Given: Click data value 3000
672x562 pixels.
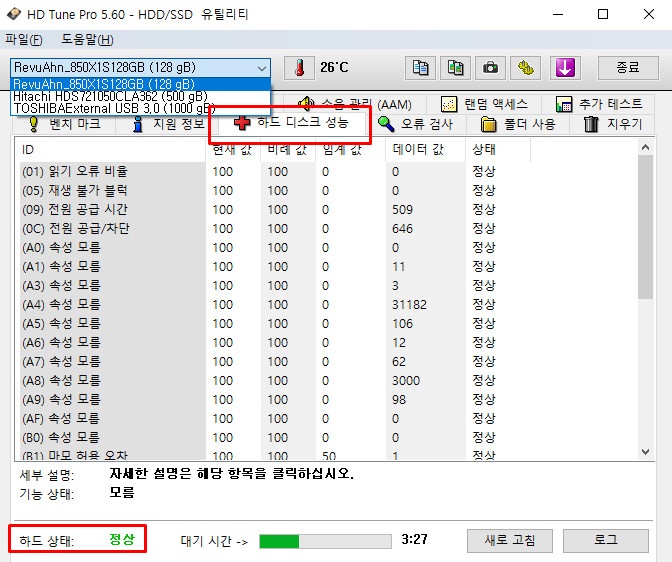Looking at the screenshot, I should (406, 381).
